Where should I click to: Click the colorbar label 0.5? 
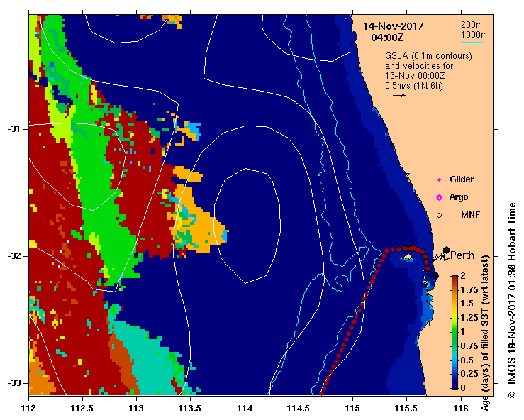pos(467,360)
